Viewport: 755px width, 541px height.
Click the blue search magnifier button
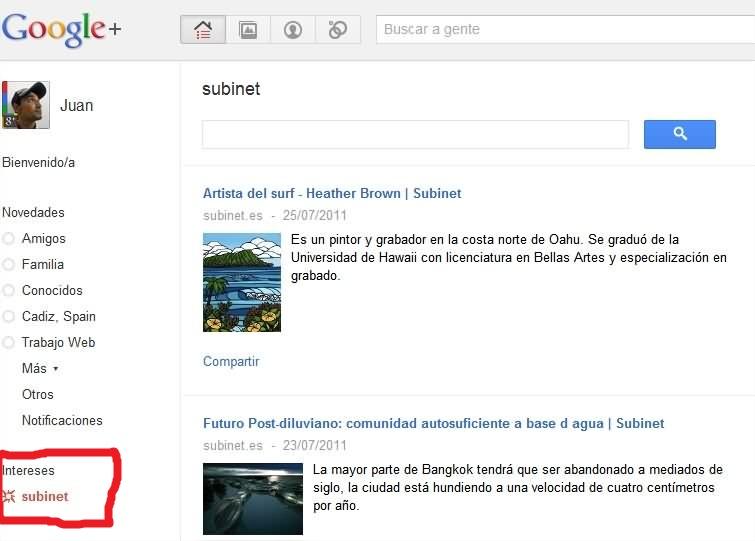(679, 134)
